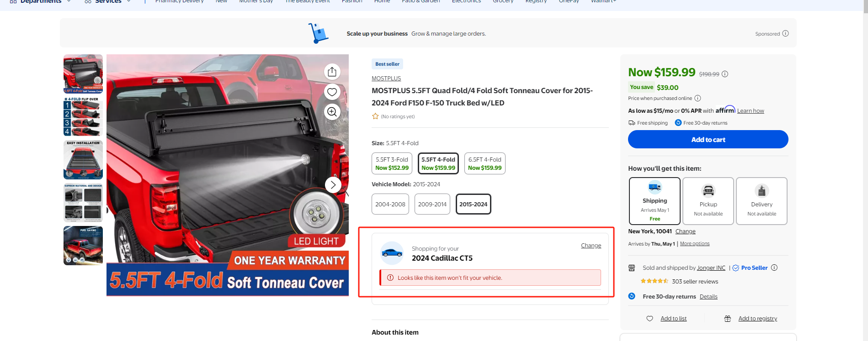Open the Mother's Day nav item
Viewport: 868px width, 341px height.
(256, 1)
